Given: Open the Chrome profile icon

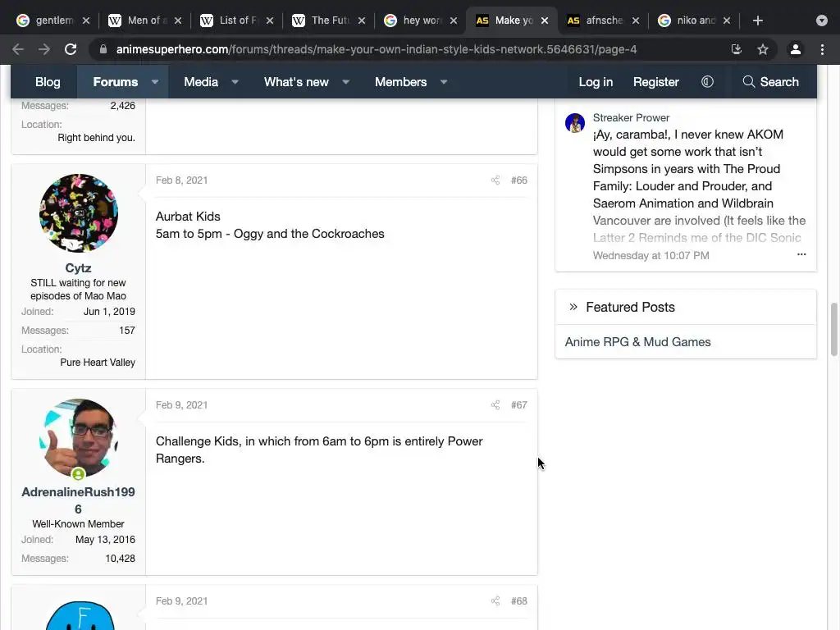Looking at the screenshot, I should click(x=796, y=49).
